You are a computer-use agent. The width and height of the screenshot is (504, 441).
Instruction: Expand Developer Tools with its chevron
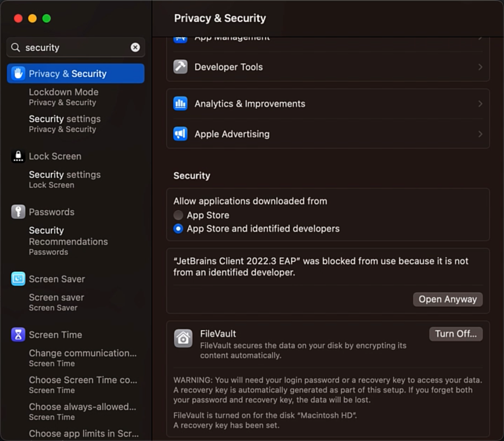(480, 67)
